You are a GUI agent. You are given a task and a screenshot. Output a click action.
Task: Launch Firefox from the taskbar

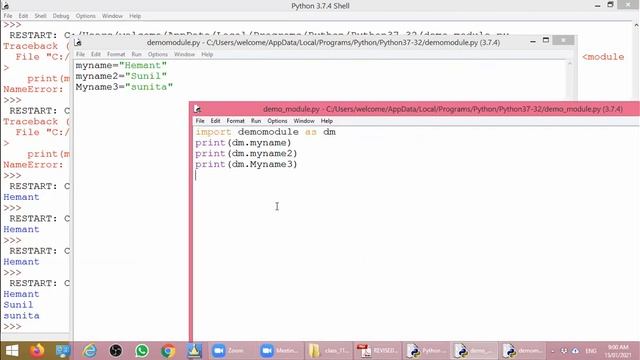pos(37,351)
